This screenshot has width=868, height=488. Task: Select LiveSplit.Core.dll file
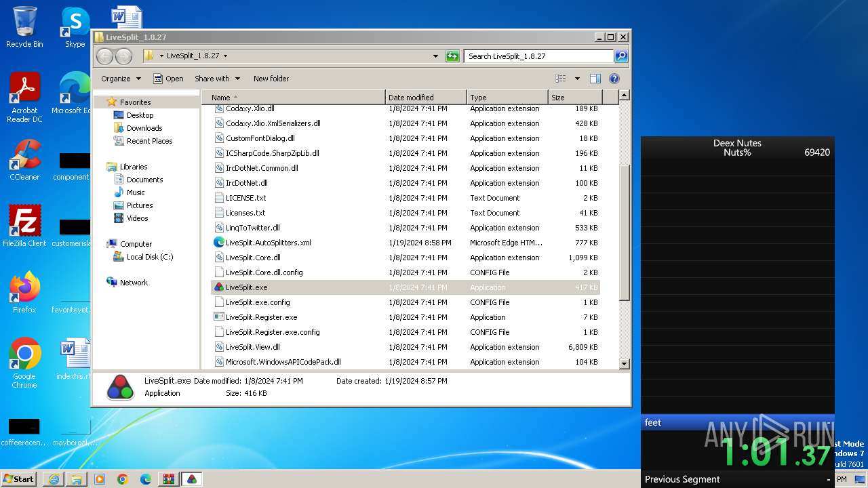[x=406, y=258]
